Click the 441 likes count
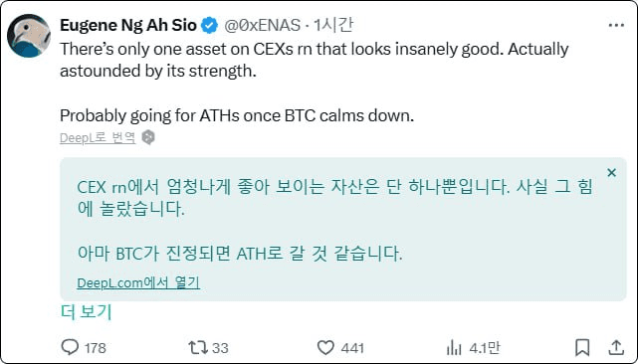 click(x=352, y=348)
